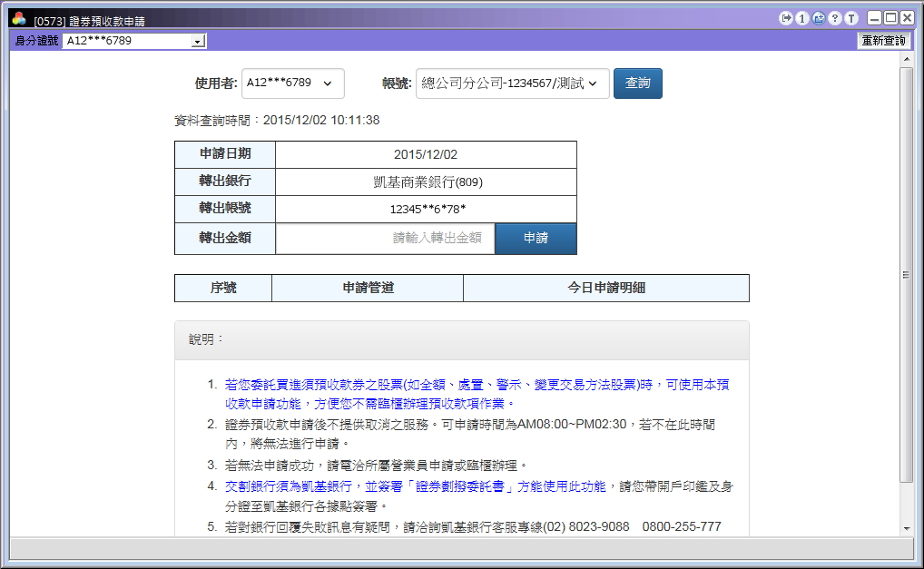The width and height of the screenshot is (924, 569).
Task: Click the exit arrow icon in title bar
Action: [x=785, y=18]
